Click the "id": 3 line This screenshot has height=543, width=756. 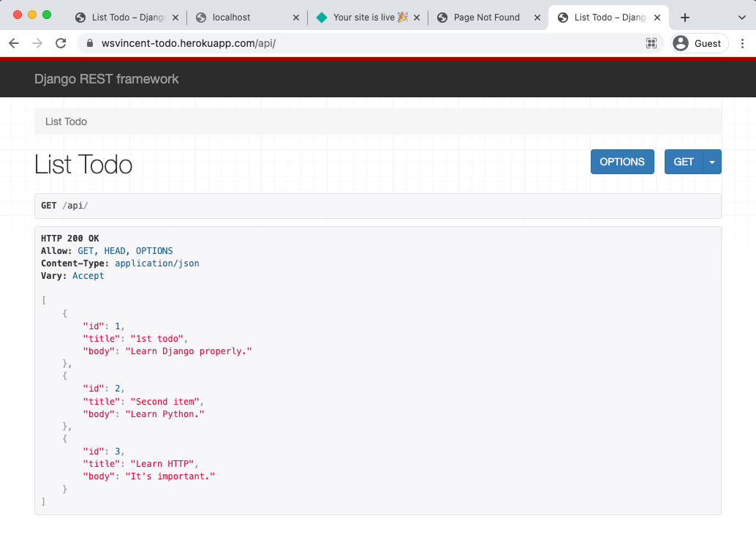coord(104,452)
